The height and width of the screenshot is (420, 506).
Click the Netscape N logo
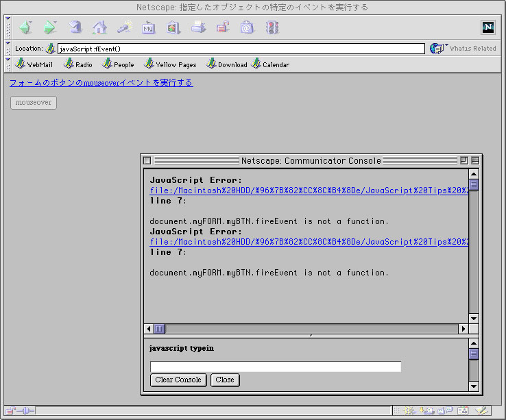click(x=488, y=27)
